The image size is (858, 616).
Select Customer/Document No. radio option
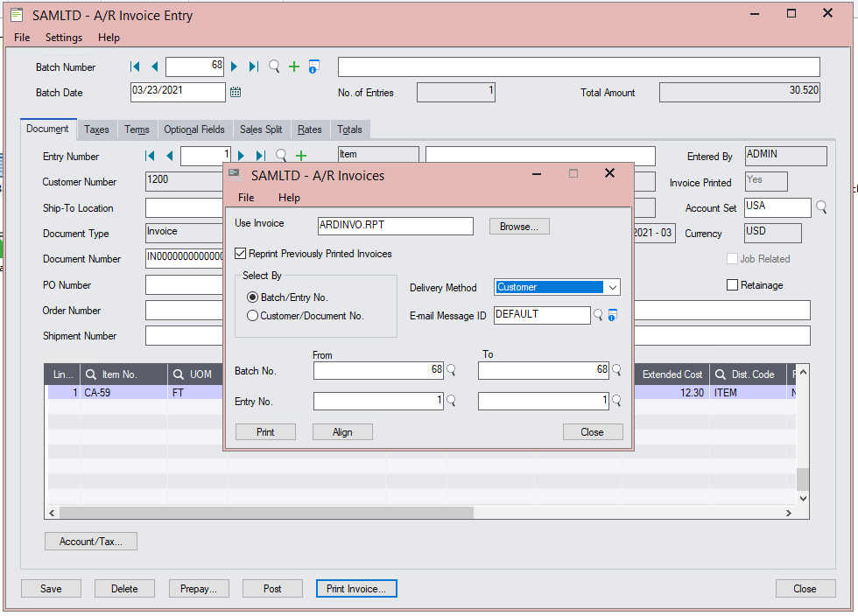[252, 316]
